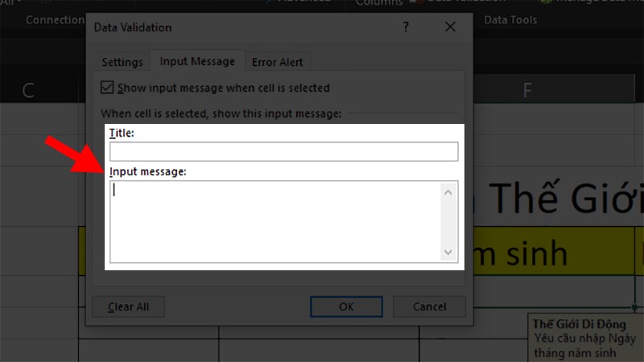Select the Input Message tab
The width and height of the screenshot is (644, 362).
197,61
